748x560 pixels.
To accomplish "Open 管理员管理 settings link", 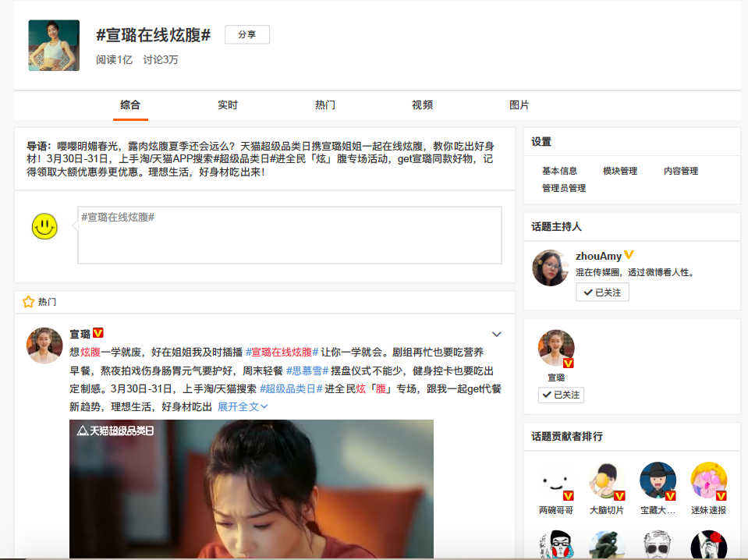I will pyautogui.click(x=564, y=188).
